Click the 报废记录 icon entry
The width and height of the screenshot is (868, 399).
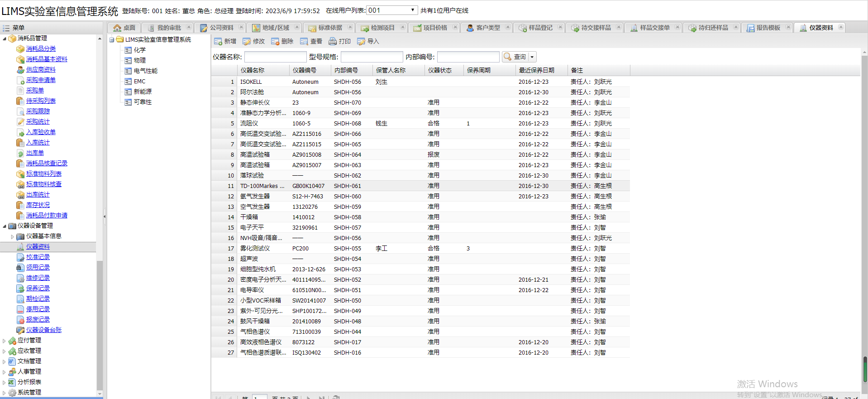tap(20, 320)
